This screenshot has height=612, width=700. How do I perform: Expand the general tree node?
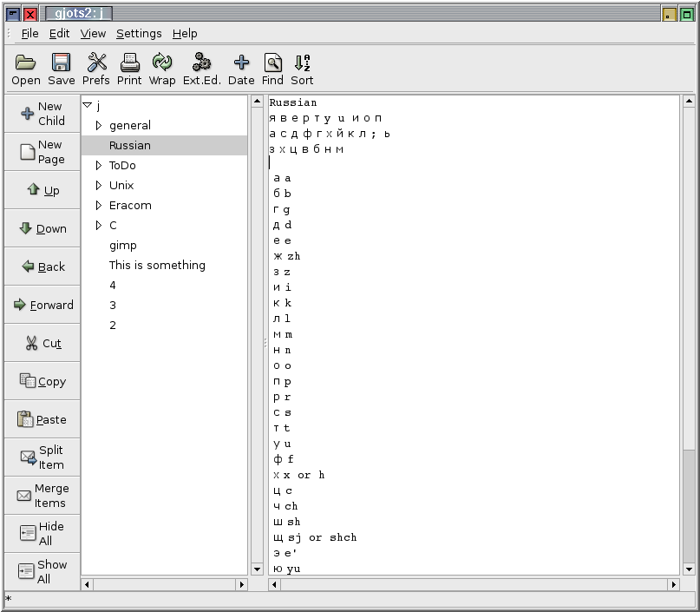[99, 126]
